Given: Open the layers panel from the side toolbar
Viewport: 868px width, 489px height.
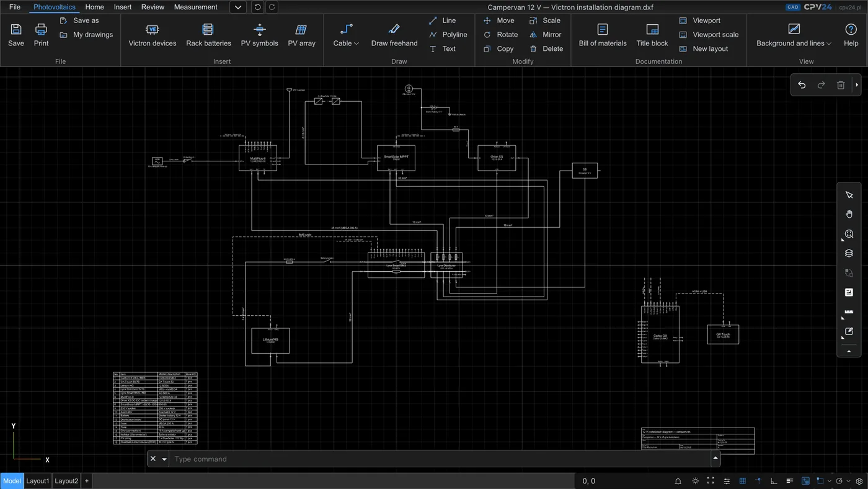Looking at the screenshot, I should coord(849,253).
